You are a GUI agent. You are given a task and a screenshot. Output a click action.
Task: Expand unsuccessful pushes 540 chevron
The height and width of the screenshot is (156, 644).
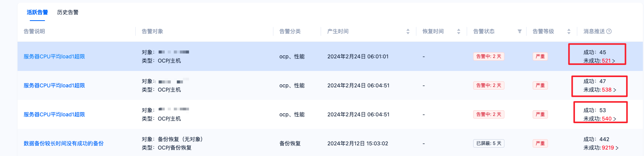[x=615, y=119]
